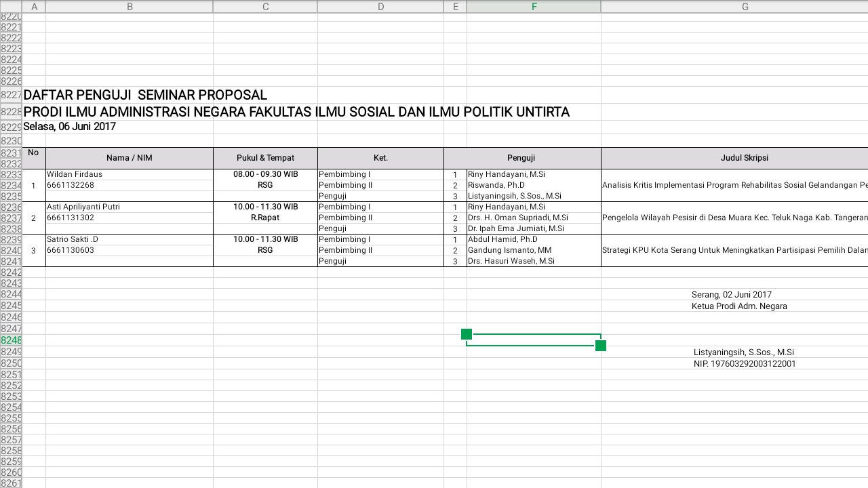
Task: Select column G header
Action: [734, 7]
